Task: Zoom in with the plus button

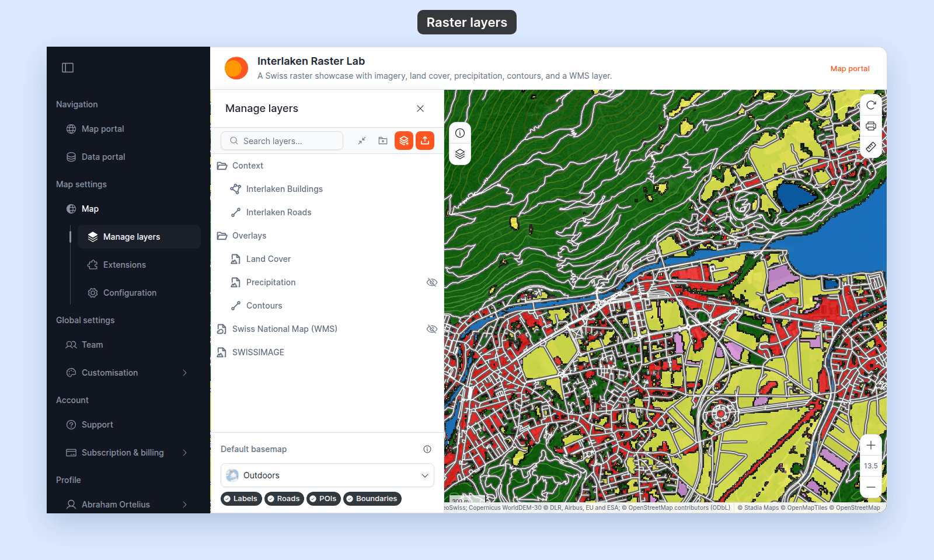Action: click(871, 446)
